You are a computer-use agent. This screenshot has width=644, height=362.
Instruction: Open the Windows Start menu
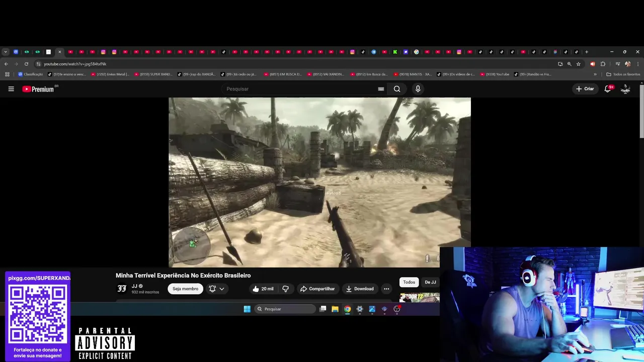tap(247, 309)
